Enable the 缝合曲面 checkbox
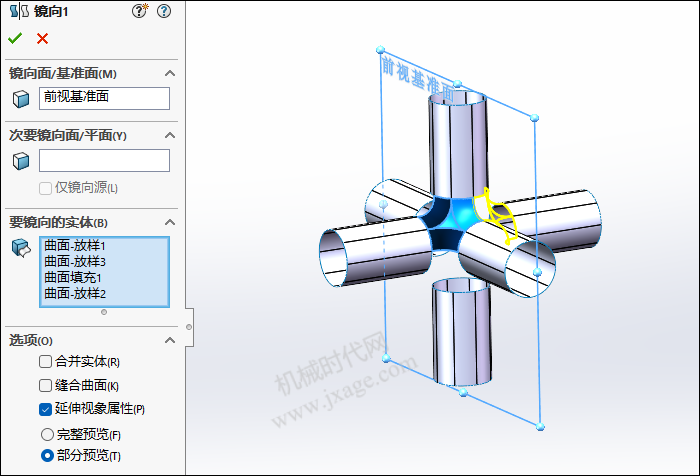 [46, 385]
